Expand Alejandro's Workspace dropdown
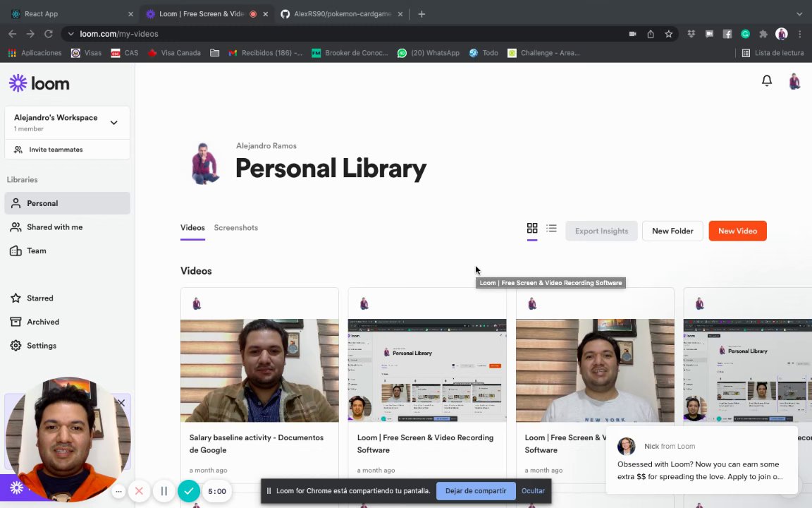 (x=114, y=122)
